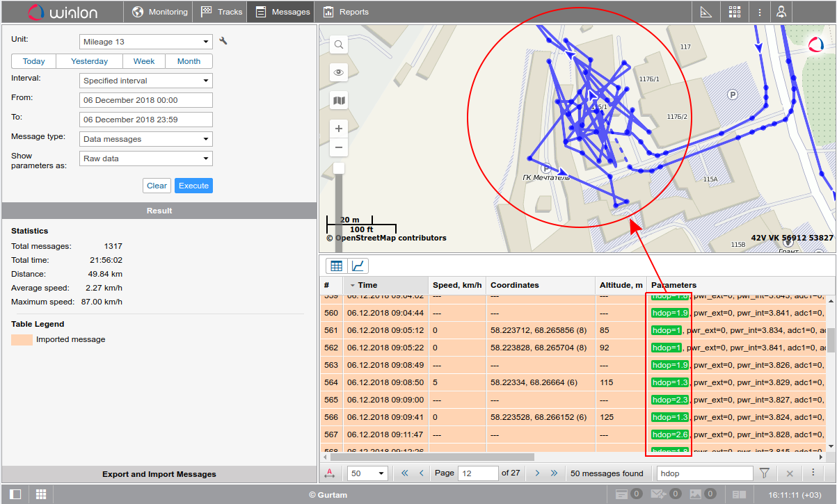Expand the Unit dropdown Mileage 13
This screenshot has height=504, width=837.
point(145,42)
